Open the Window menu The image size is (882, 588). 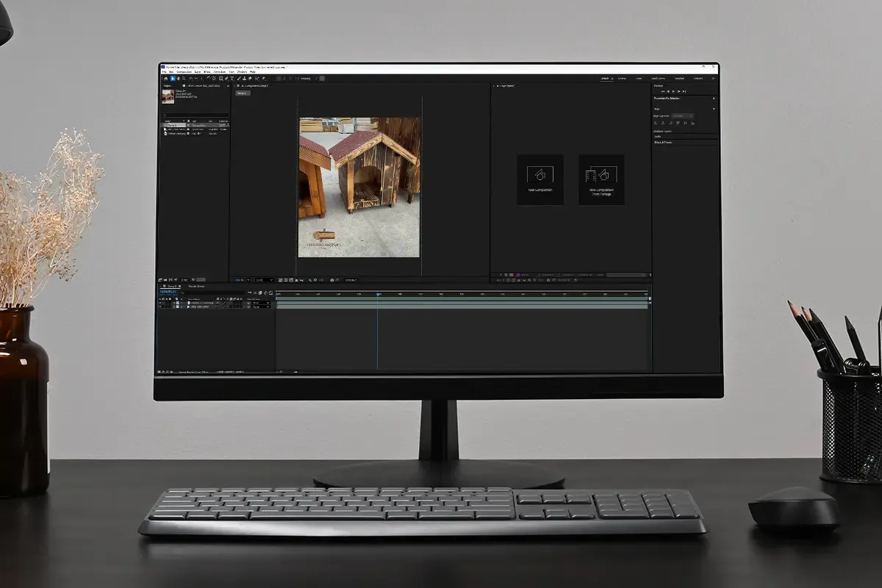pyautogui.click(x=242, y=72)
